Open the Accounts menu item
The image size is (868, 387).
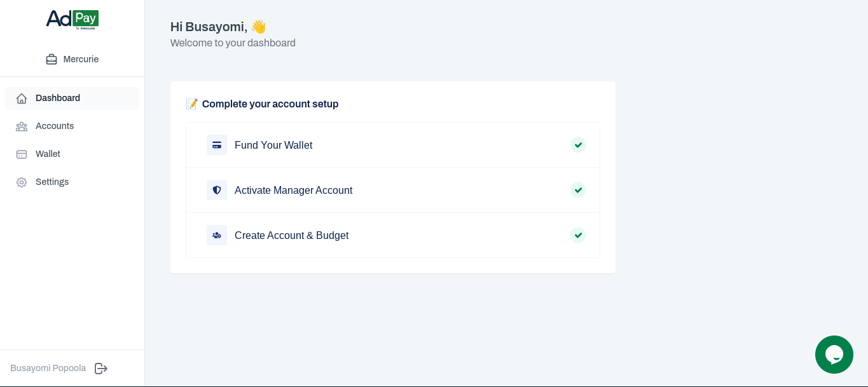tap(55, 126)
